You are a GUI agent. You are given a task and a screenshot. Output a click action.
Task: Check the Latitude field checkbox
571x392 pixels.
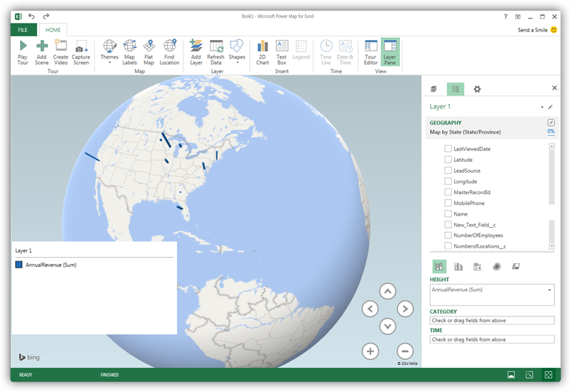448,160
